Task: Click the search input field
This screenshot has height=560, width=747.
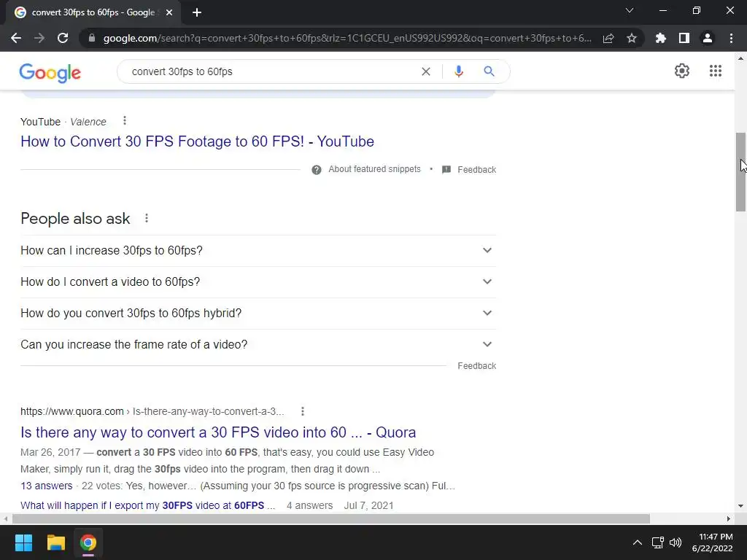Action: pos(271,71)
